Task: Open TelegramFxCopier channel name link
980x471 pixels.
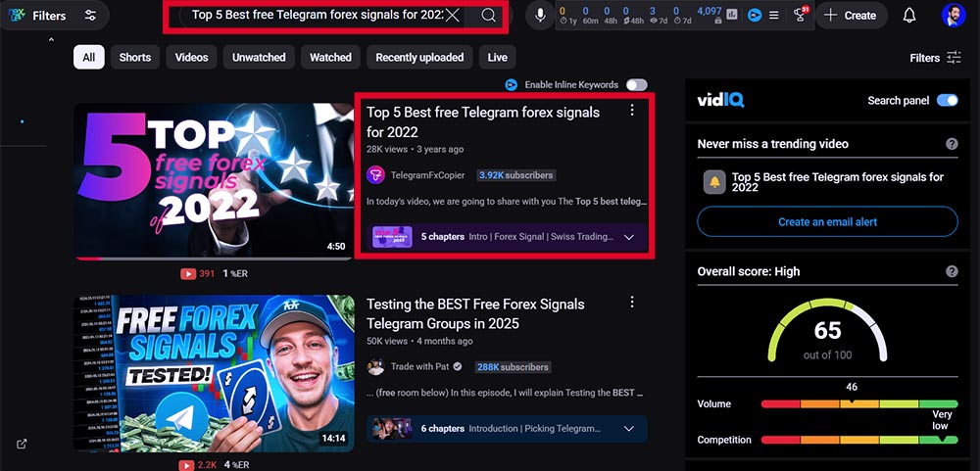Action: (427, 175)
